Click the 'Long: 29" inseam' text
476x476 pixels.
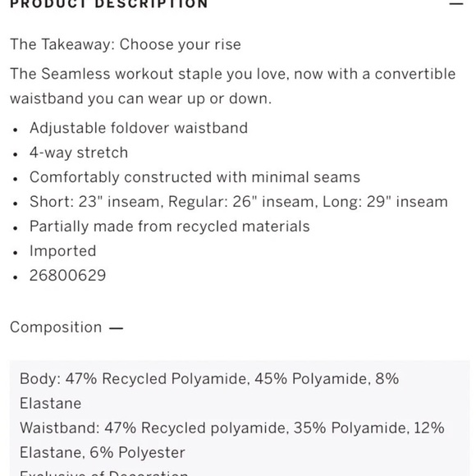(385, 202)
